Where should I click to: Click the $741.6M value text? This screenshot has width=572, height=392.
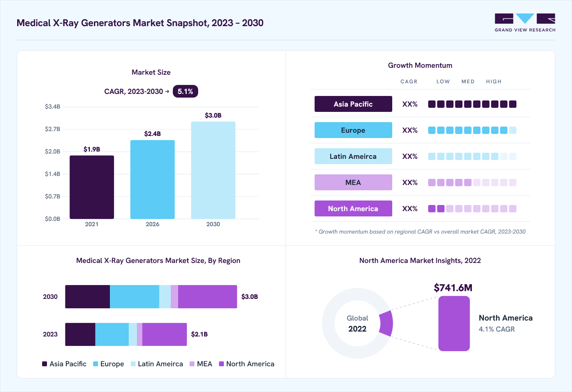pyautogui.click(x=453, y=288)
